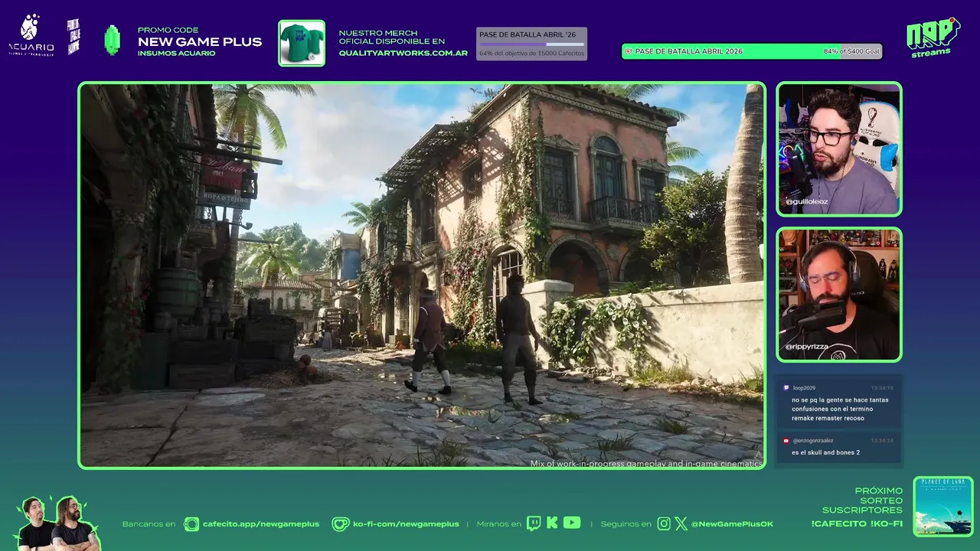Click the green merch t-shirt thumbnail

click(302, 43)
